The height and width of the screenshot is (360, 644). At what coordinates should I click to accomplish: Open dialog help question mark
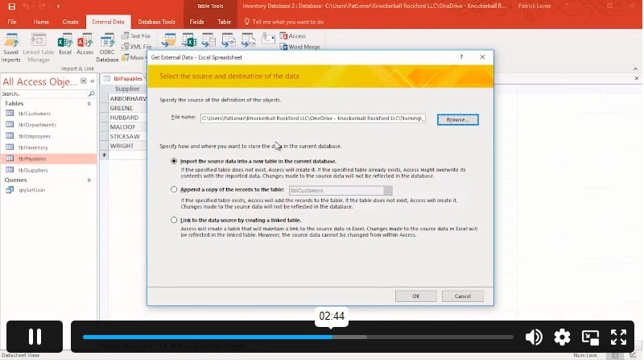pos(461,57)
